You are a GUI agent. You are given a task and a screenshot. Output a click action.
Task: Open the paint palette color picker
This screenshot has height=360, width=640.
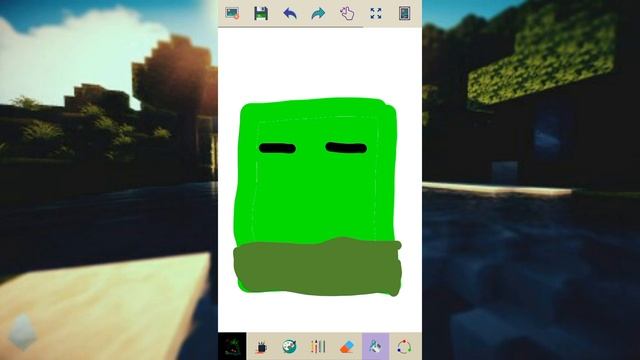(x=289, y=347)
